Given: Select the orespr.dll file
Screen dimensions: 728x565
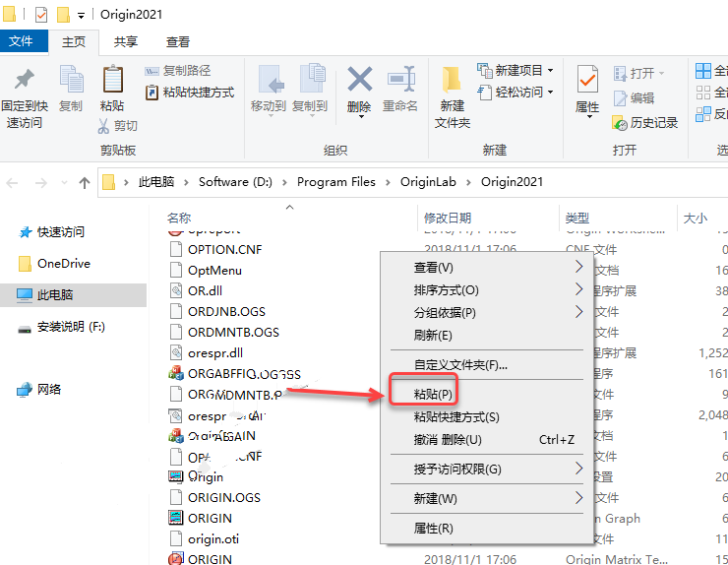Looking at the screenshot, I should pos(207,353).
